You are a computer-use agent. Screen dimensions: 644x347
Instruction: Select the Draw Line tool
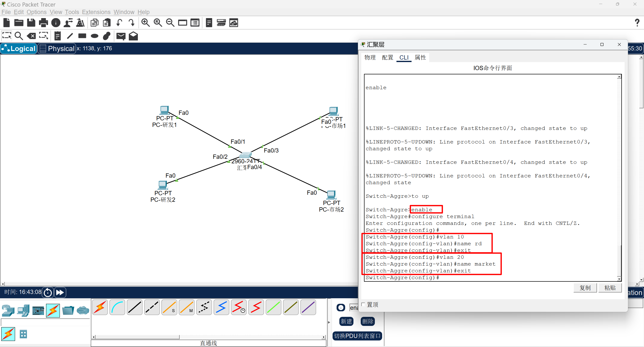(70, 36)
